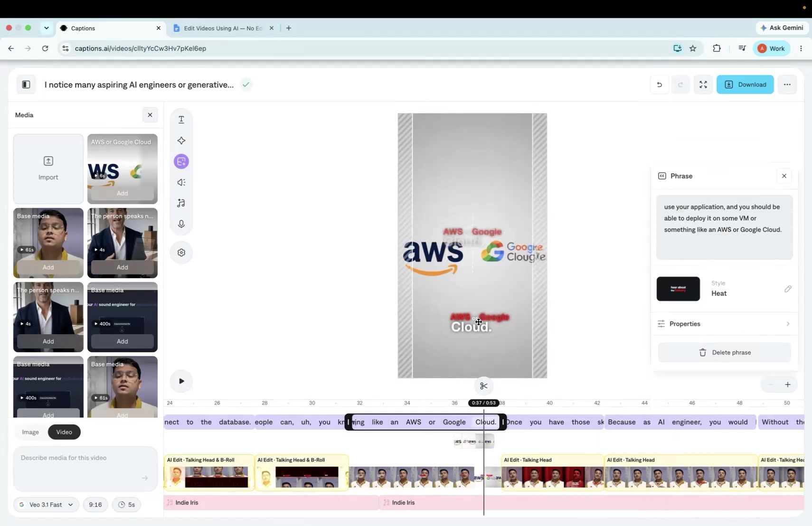Zoom in the timeline with plus
This screenshot has width=812, height=526.
point(788,385)
